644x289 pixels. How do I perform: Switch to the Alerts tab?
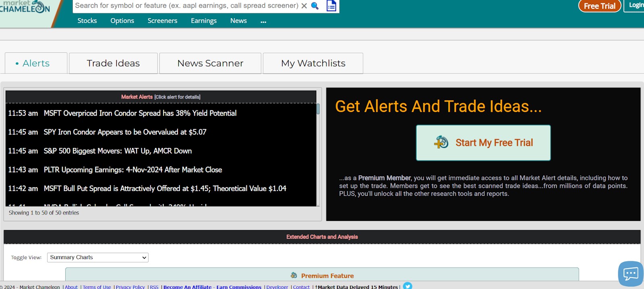tap(36, 63)
